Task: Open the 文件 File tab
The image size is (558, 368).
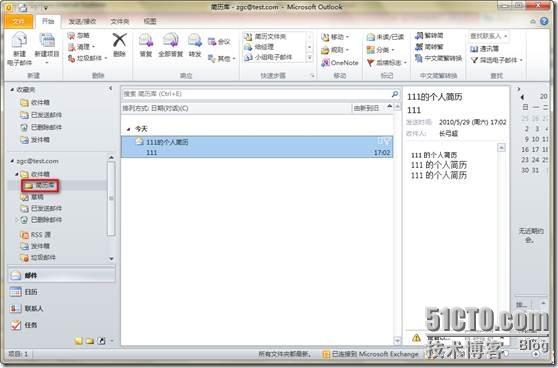Action: point(19,21)
